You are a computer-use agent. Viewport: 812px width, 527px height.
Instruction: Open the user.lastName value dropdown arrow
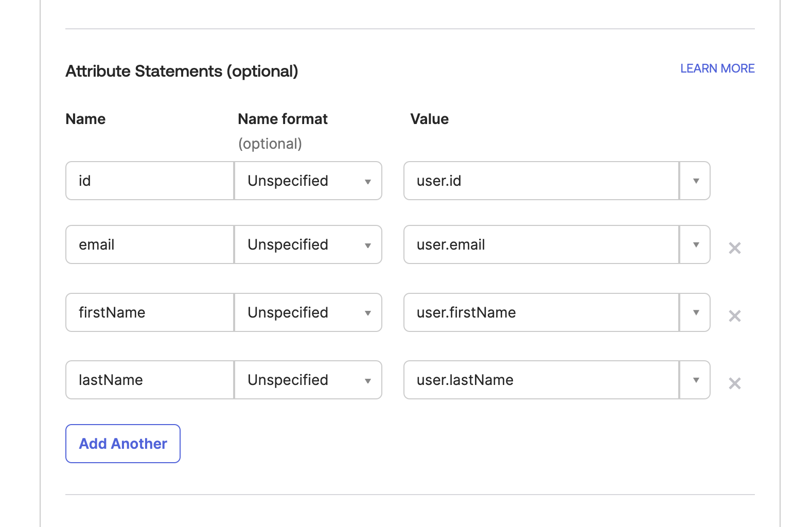tap(696, 380)
